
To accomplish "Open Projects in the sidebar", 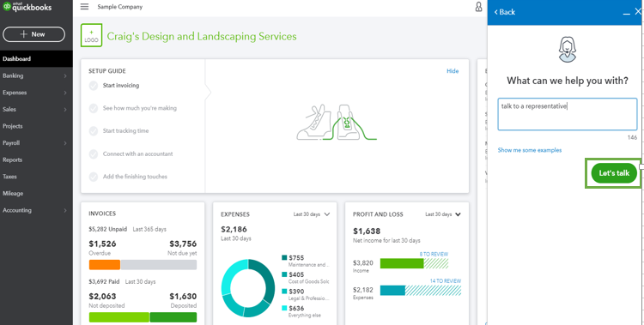I will 36,126.
